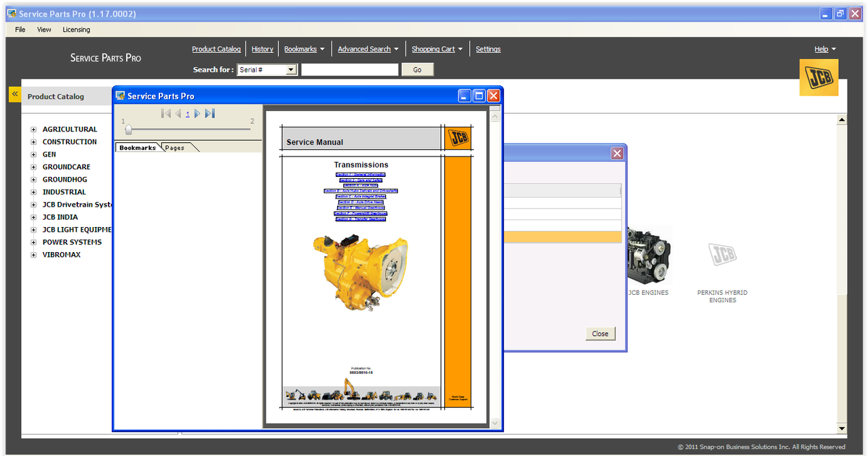Open the last section link under Transmissions

(x=361, y=219)
